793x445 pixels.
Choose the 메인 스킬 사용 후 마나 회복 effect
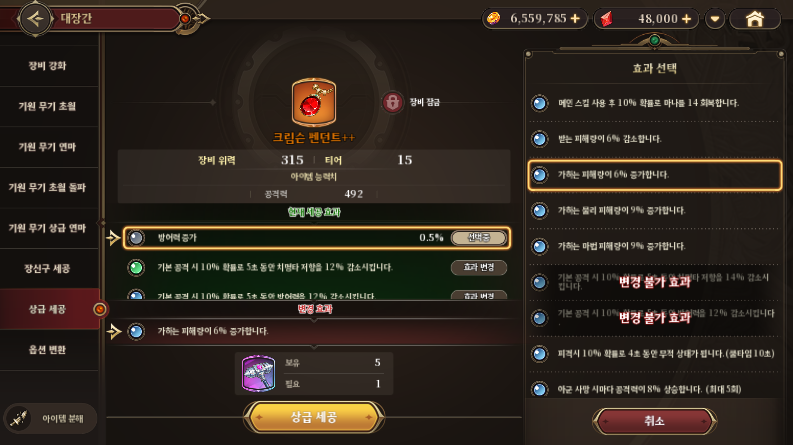(x=655, y=103)
